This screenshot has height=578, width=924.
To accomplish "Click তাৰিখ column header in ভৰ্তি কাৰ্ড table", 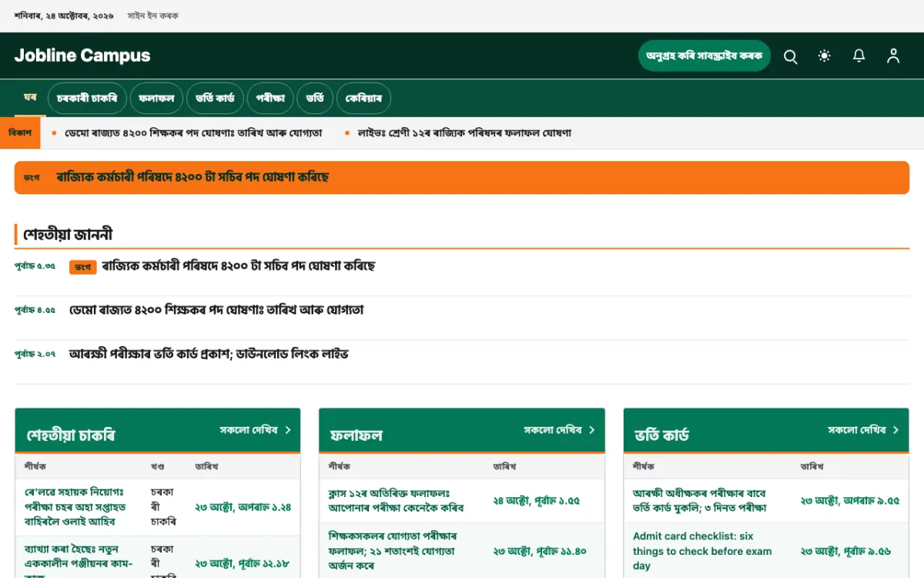I will pos(812,466).
